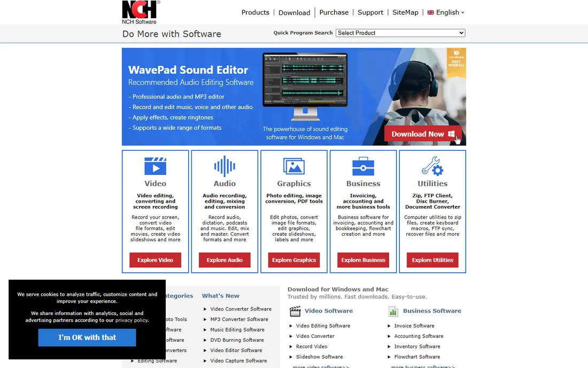Click the Explore Video button
Viewport: 588px width, 368px height.
click(x=155, y=260)
